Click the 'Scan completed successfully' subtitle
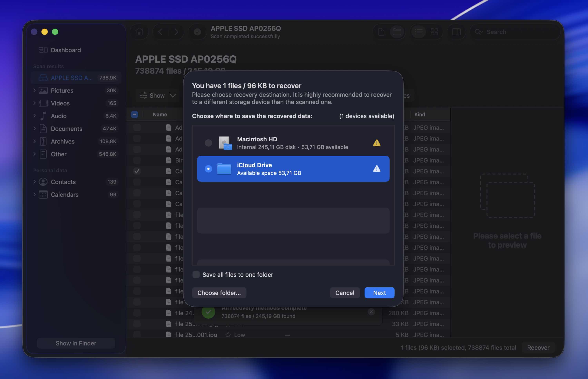This screenshot has width=588, height=379. point(245,36)
